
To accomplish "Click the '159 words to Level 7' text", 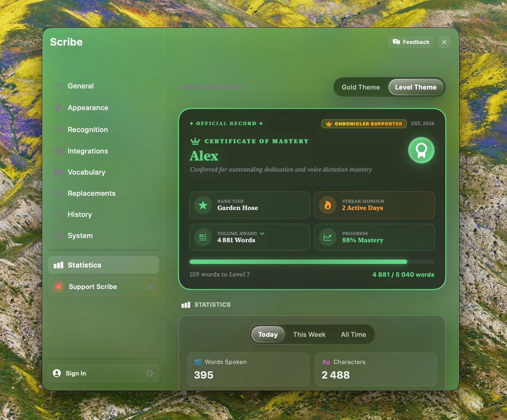I will tap(220, 274).
